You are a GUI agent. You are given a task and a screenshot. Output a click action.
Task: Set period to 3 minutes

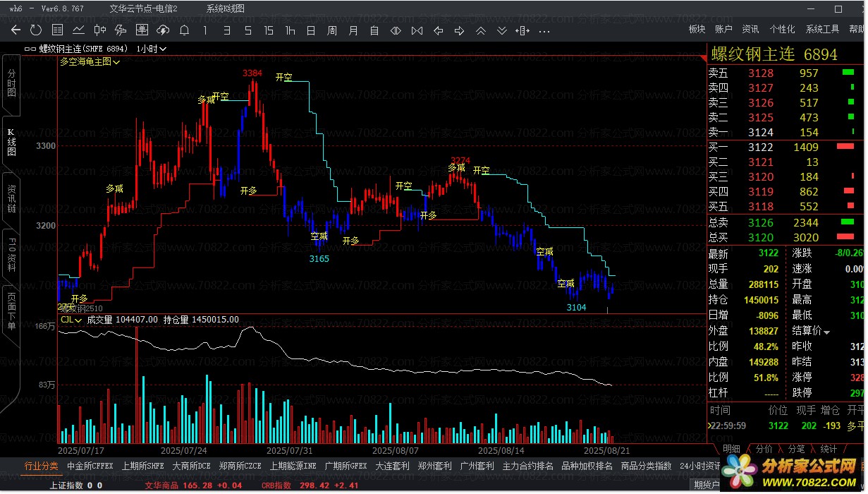coord(226,30)
